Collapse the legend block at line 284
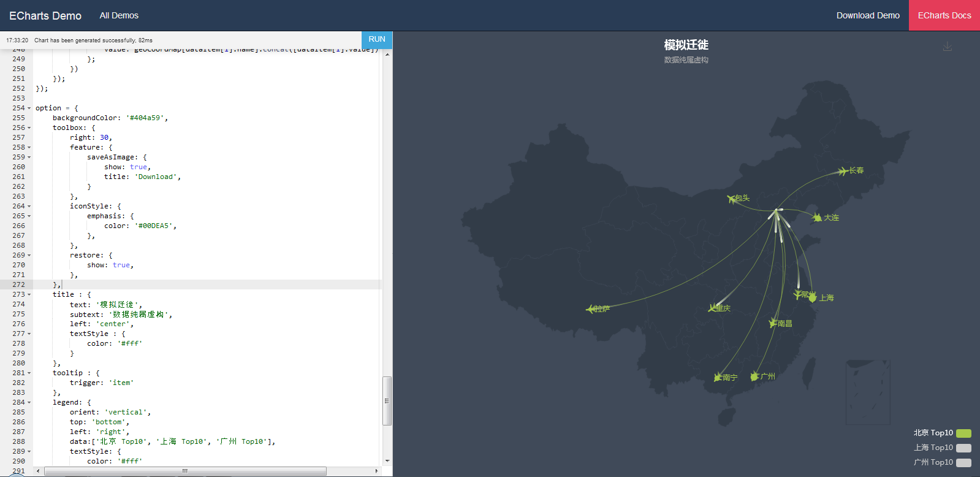This screenshot has width=980, height=477. point(29,403)
